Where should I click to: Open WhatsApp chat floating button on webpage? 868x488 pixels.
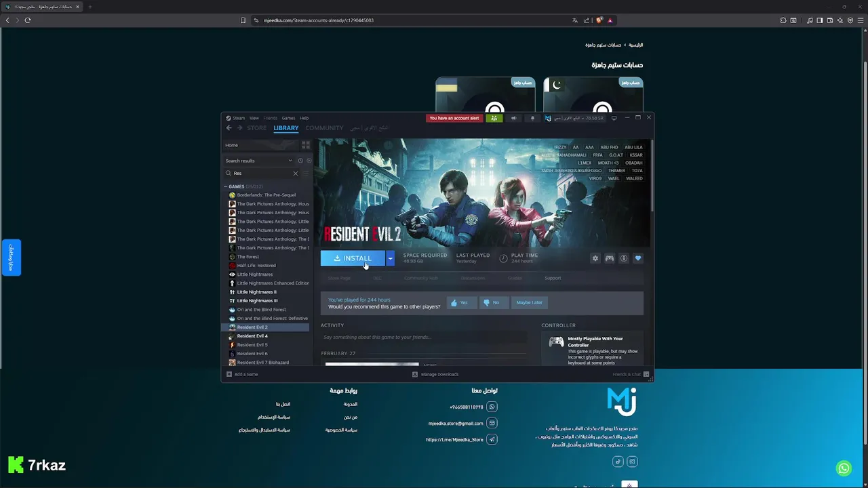(844, 468)
